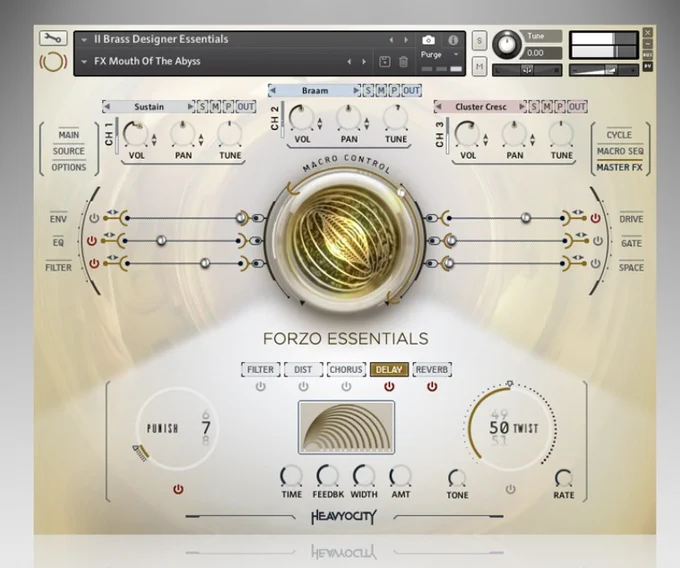Screen dimensions: 680x568
Task: Go to next snapshot preset arrow
Action: [x=364, y=62]
